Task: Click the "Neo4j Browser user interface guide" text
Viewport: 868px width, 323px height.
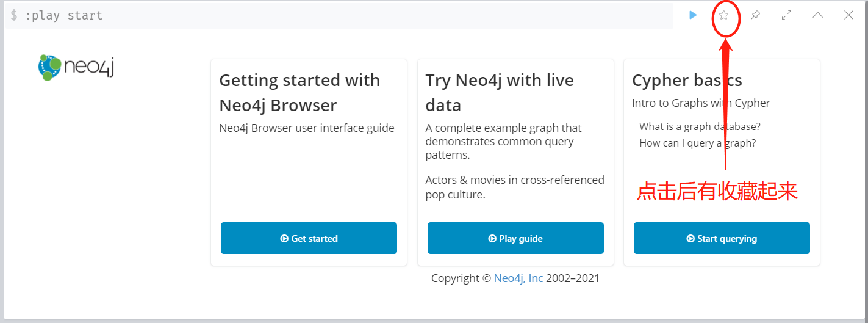Action: coord(307,128)
